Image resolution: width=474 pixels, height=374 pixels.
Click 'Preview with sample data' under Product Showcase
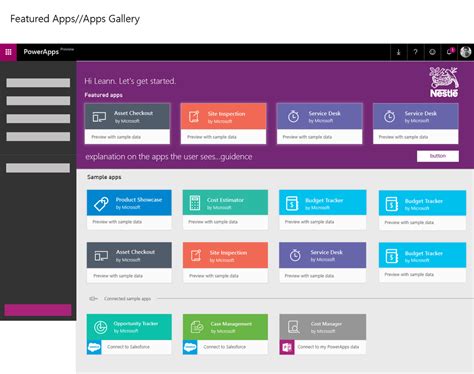click(x=117, y=222)
